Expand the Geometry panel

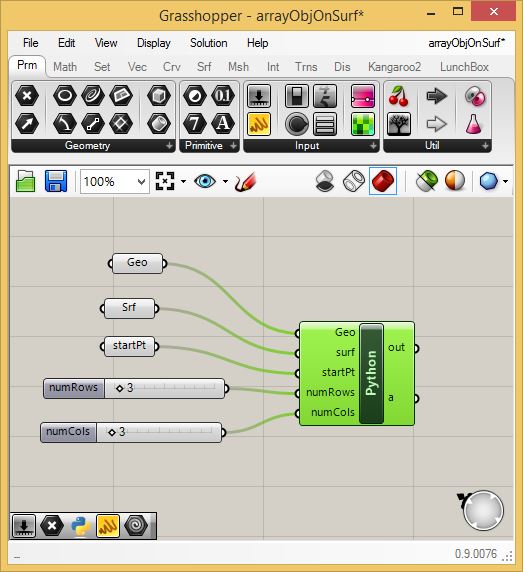[169, 146]
